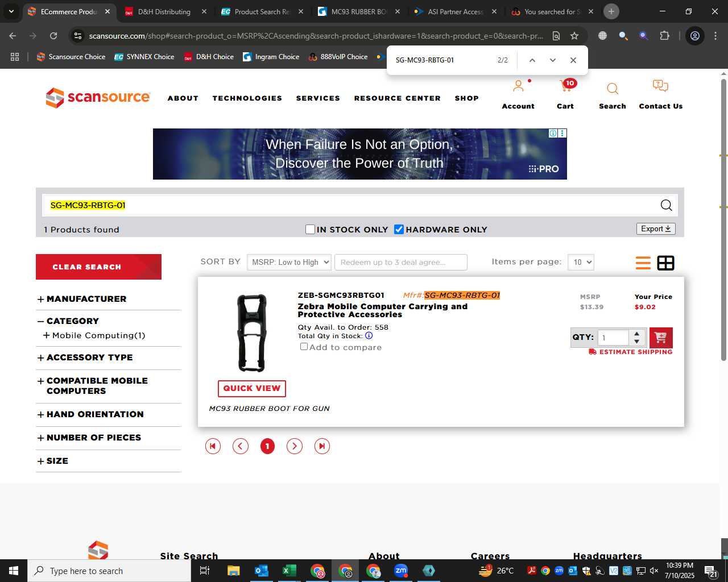Open File Explorer from taskbar
The image size is (728, 582).
(x=233, y=571)
